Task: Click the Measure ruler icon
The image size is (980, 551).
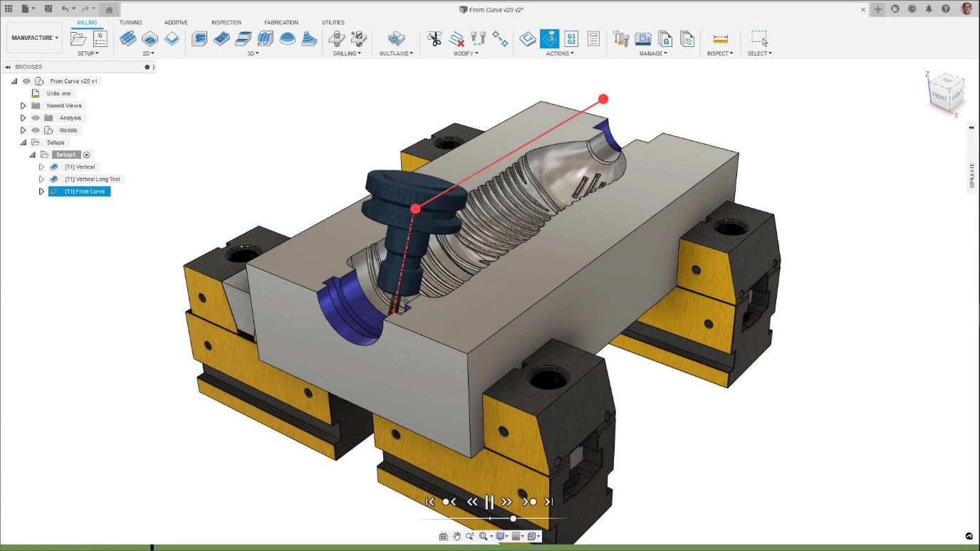Action: pos(720,38)
